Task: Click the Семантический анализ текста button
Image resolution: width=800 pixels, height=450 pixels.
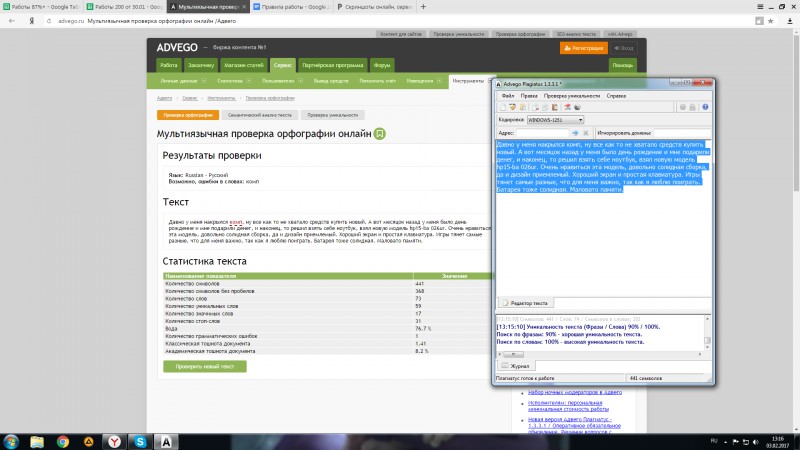Action: click(x=260, y=115)
